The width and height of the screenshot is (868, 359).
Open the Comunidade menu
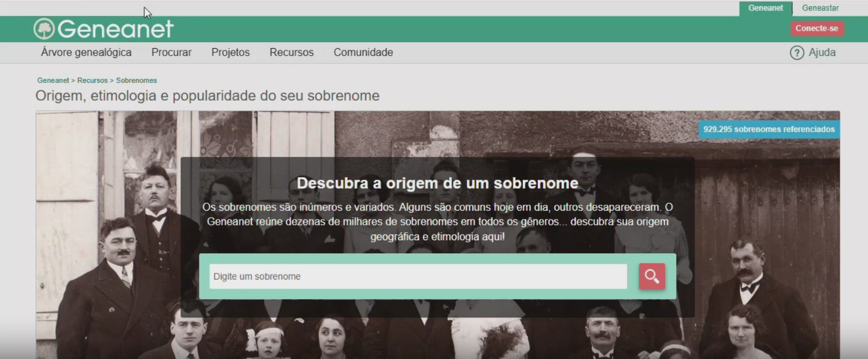tap(363, 52)
